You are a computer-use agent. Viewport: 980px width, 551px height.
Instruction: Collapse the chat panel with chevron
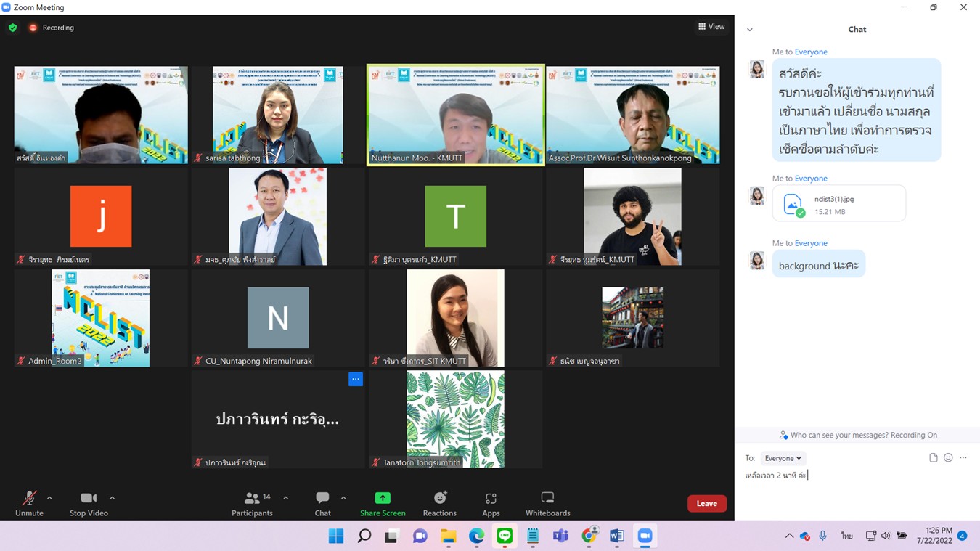pos(750,30)
